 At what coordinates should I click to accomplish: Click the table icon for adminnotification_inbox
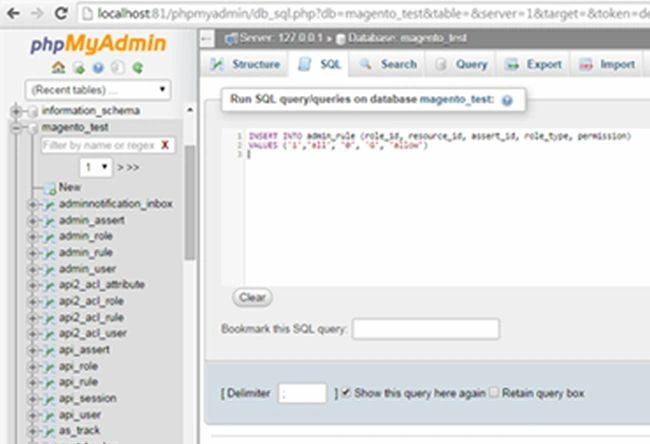coord(49,205)
